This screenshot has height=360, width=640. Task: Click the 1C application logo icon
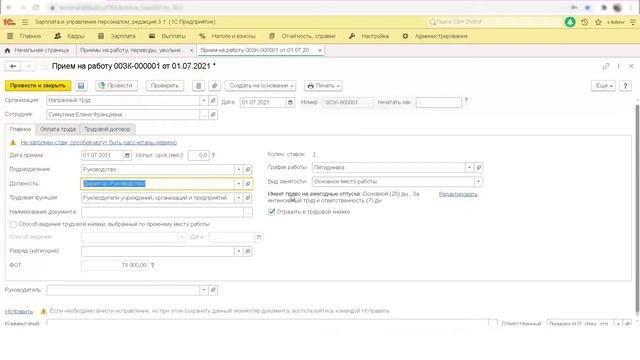(9, 22)
